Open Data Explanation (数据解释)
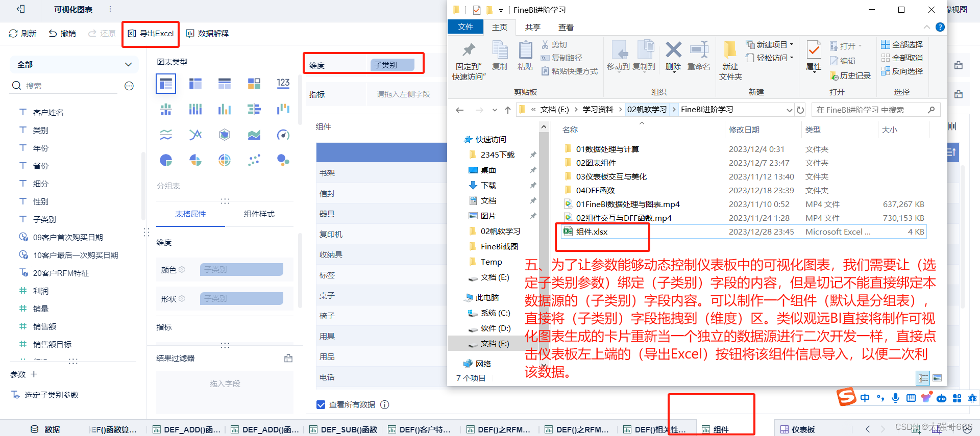980x436 pixels. (x=207, y=33)
